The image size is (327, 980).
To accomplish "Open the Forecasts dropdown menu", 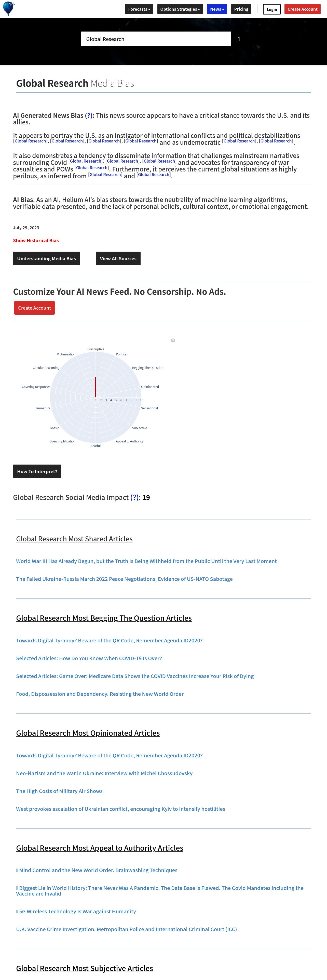I will pos(139,9).
